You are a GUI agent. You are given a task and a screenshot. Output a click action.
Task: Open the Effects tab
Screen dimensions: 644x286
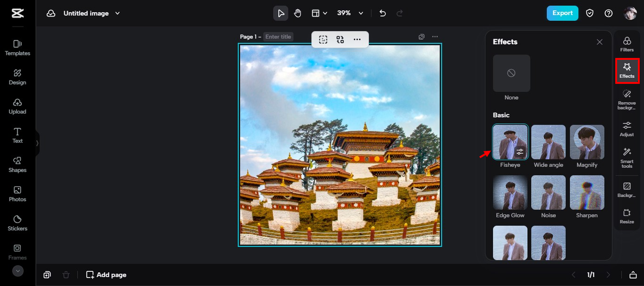pos(627,71)
